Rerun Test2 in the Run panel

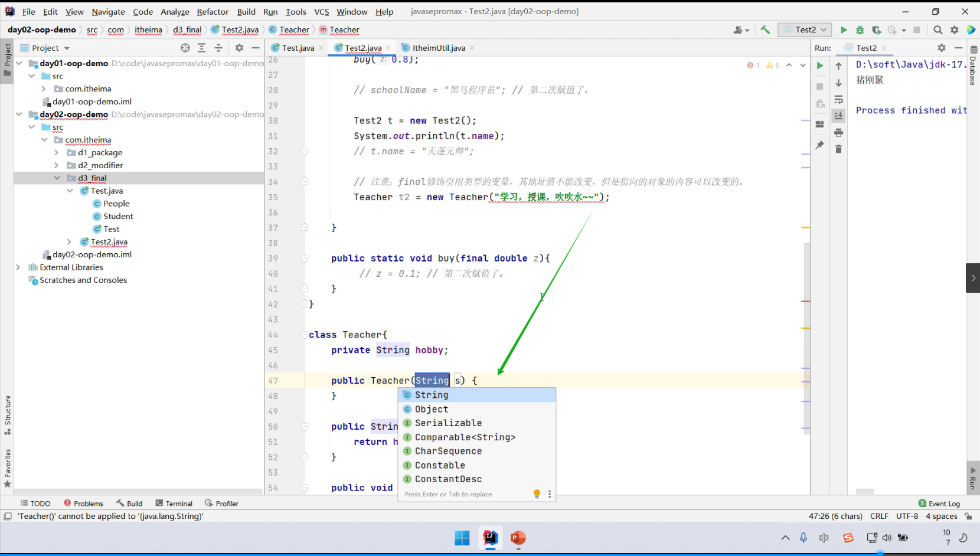[820, 66]
